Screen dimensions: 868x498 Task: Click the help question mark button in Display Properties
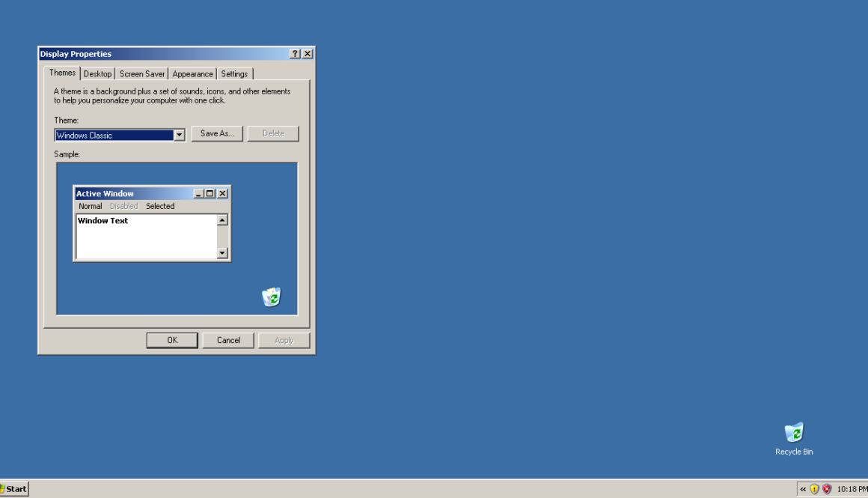pyautogui.click(x=295, y=54)
